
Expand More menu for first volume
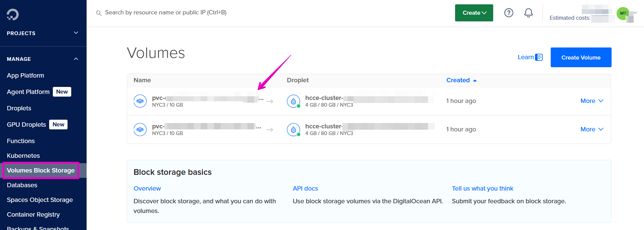[x=592, y=101]
